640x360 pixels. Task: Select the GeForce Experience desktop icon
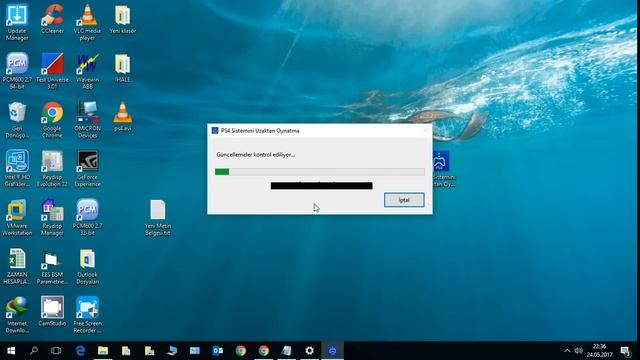coord(87,168)
